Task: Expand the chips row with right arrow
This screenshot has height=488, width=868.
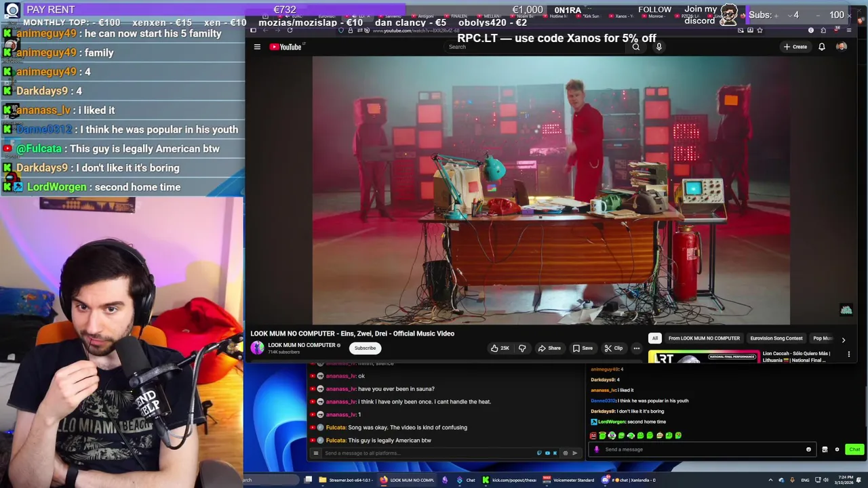Action: [844, 340]
